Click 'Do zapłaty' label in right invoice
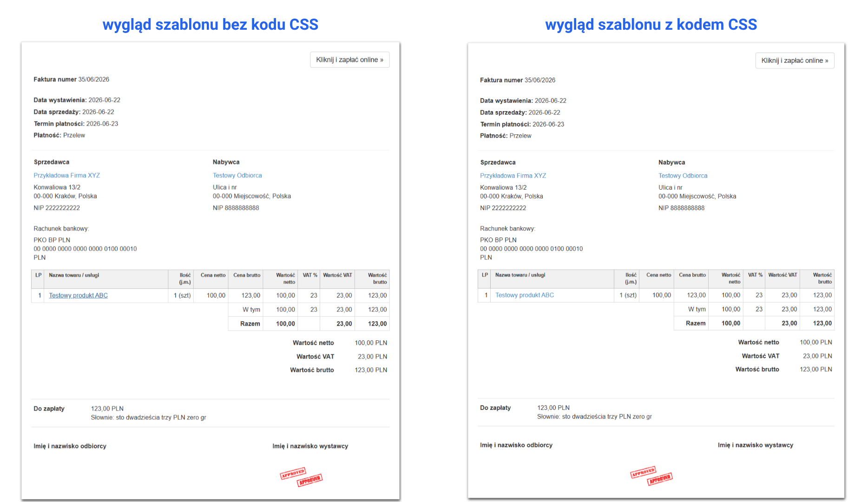 click(495, 408)
